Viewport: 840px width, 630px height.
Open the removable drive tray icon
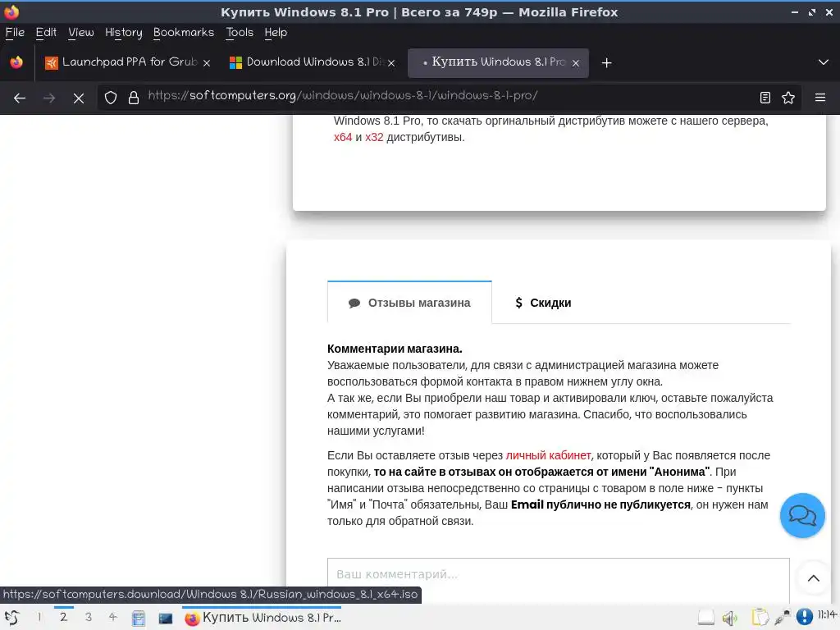(x=706, y=618)
